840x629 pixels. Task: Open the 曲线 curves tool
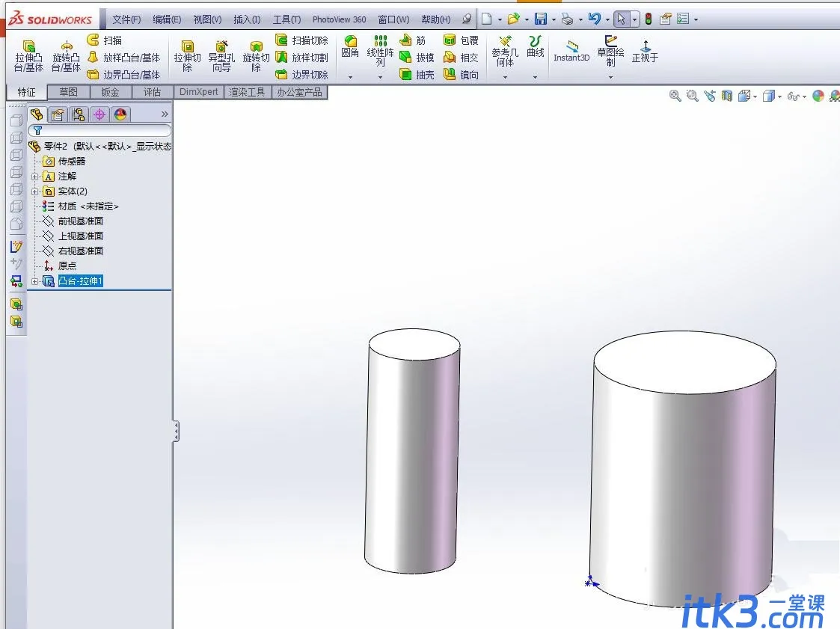(x=535, y=46)
